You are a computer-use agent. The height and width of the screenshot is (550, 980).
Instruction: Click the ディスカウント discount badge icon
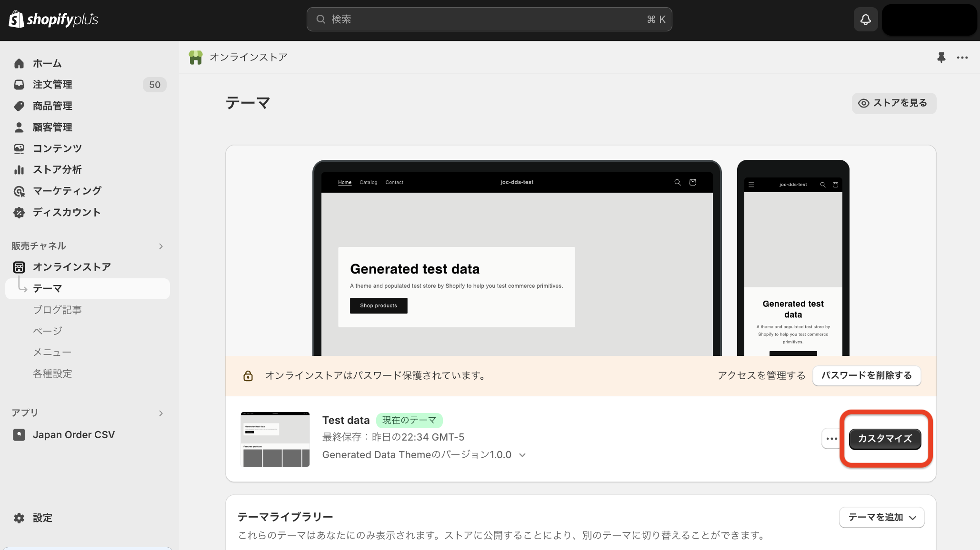point(19,212)
